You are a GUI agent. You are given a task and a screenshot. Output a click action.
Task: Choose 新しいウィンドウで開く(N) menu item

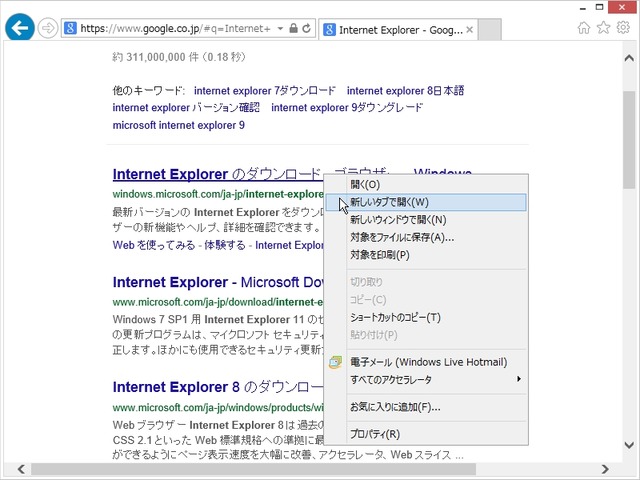(426, 220)
